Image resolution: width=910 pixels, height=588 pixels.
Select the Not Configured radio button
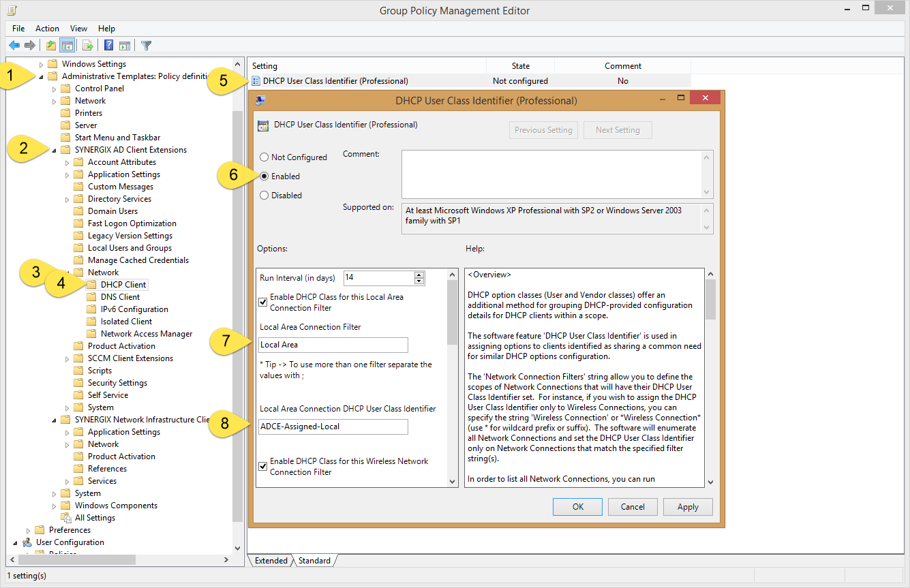coord(264,157)
